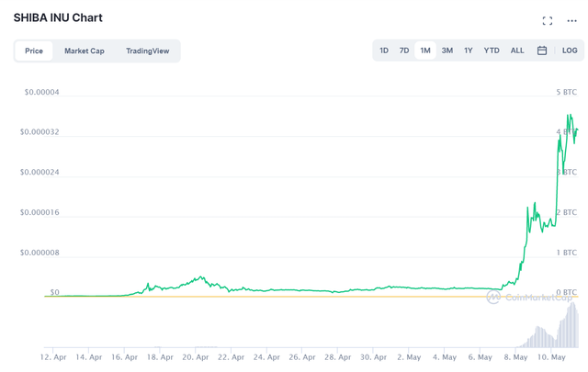
Task: Click the 8. May date label
Action: click(x=515, y=357)
